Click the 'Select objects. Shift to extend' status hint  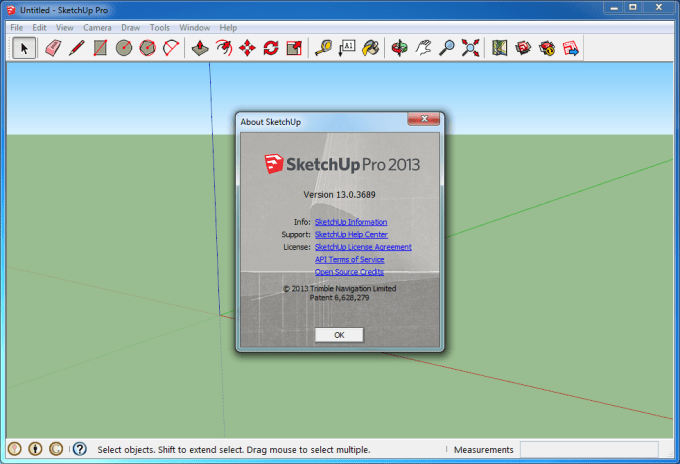(234, 450)
